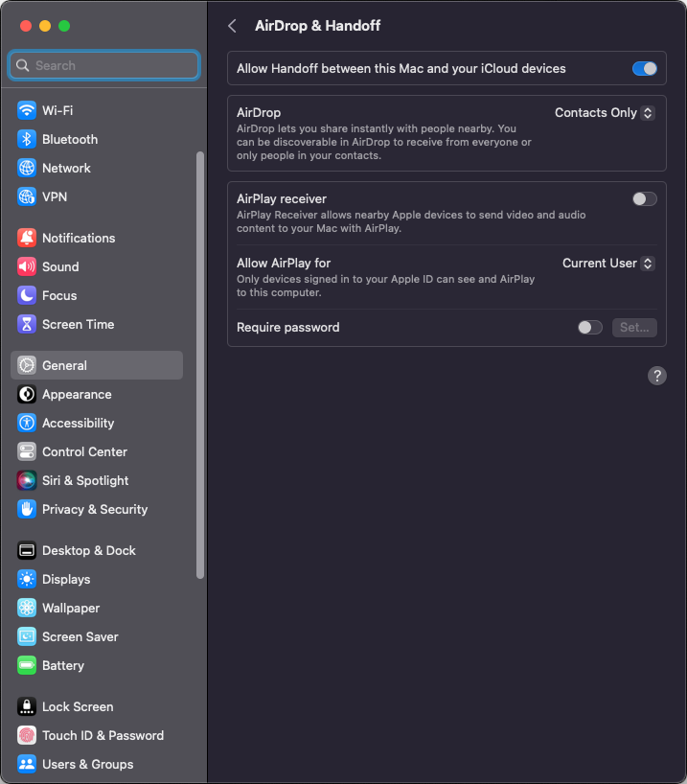Click the Search field
687x784 pixels.
tap(104, 65)
